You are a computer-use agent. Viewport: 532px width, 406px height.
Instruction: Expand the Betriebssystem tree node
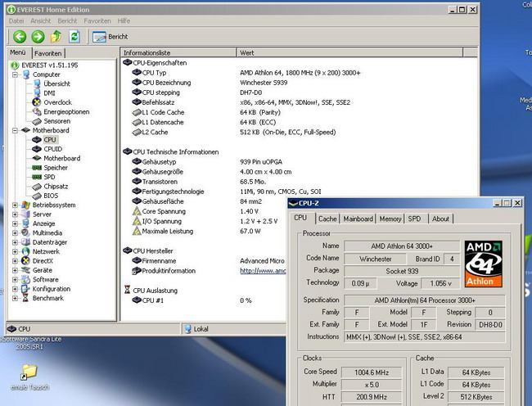tap(15, 205)
